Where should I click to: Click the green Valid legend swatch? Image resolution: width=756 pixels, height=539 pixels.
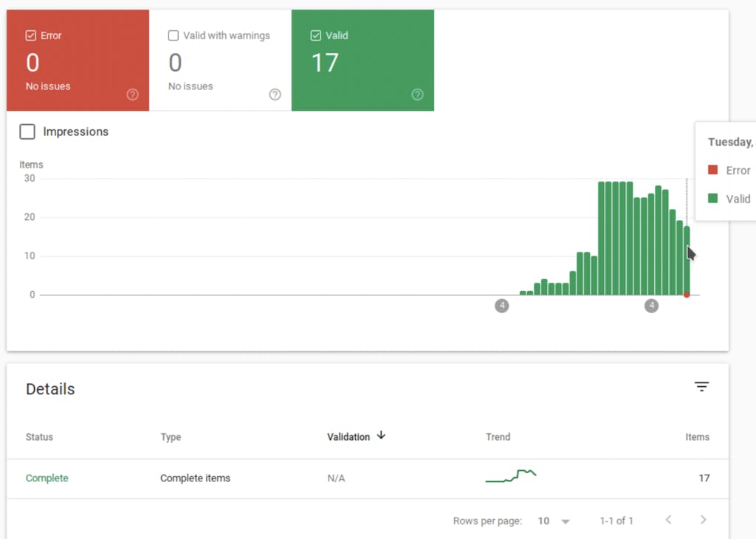712,199
